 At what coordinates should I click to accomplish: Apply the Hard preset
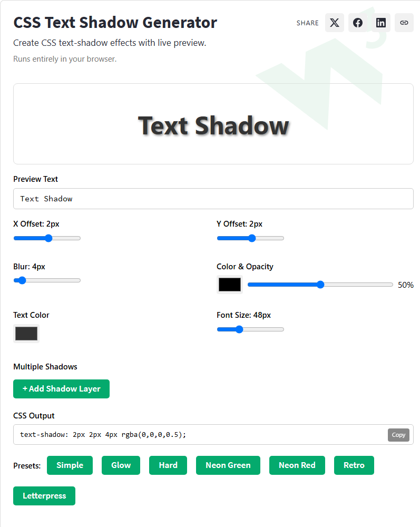(168, 465)
